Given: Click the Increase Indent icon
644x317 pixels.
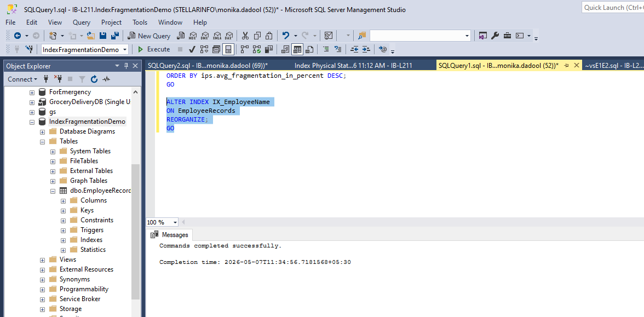Looking at the screenshot, I should pos(366,49).
